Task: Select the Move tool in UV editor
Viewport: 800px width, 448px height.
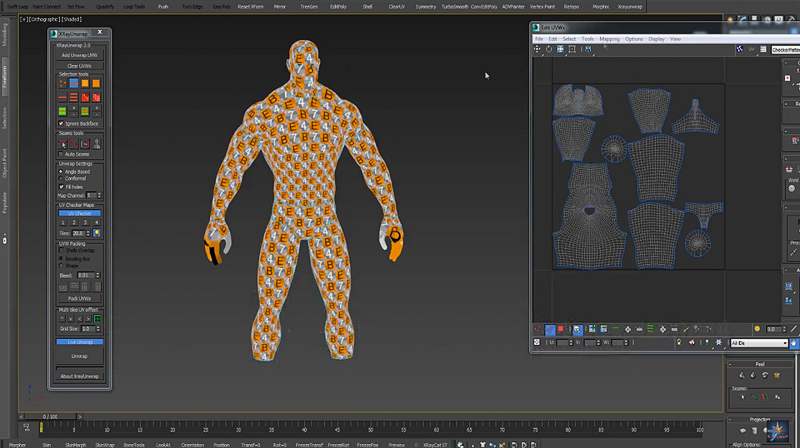Action: point(539,49)
